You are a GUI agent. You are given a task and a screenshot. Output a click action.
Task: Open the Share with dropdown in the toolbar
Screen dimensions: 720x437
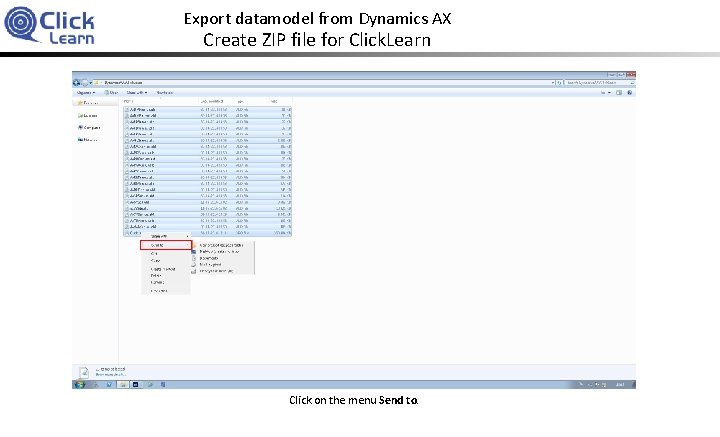click(137, 93)
